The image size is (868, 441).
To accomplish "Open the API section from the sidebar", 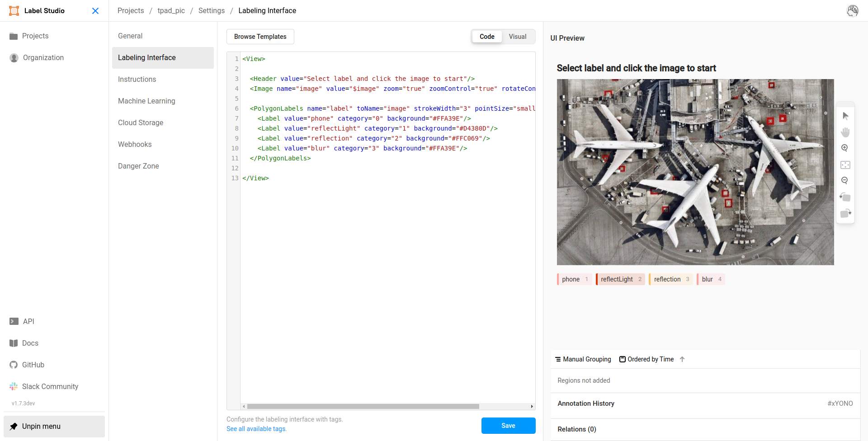I will tap(28, 321).
